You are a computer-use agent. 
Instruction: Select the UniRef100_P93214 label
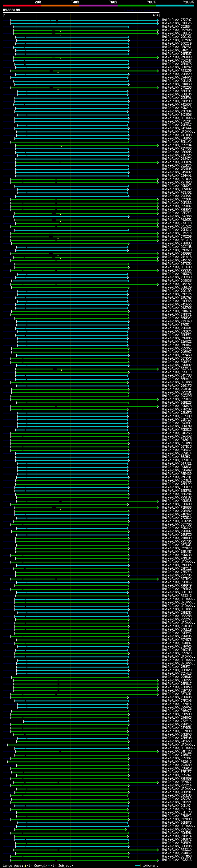pyautogui.click(x=177, y=785)
